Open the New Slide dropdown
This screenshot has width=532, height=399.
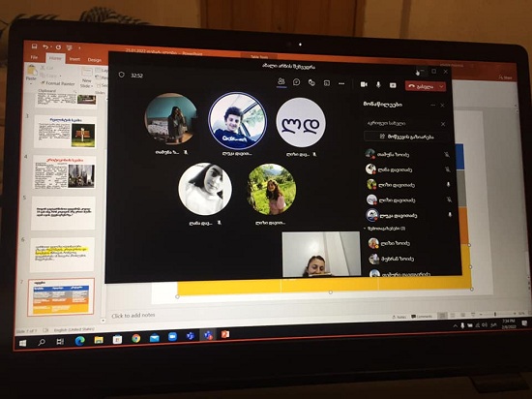pyautogui.click(x=86, y=83)
